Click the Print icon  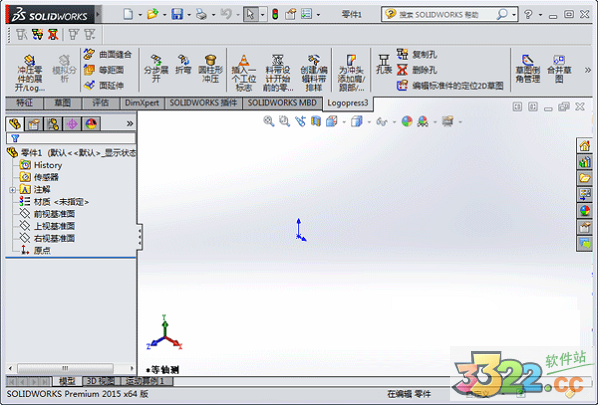click(x=201, y=14)
